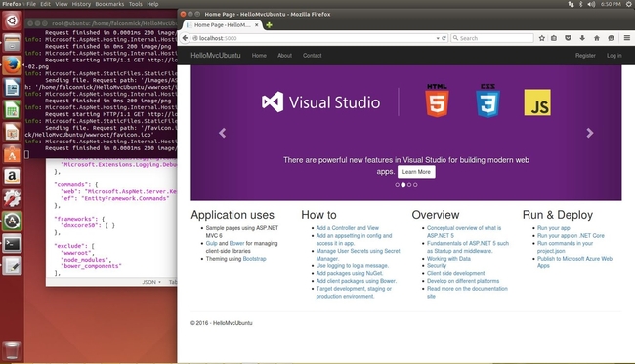Image resolution: width=635 pixels, height=364 pixels.
Task: Open the Register link
Action: [585, 56]
